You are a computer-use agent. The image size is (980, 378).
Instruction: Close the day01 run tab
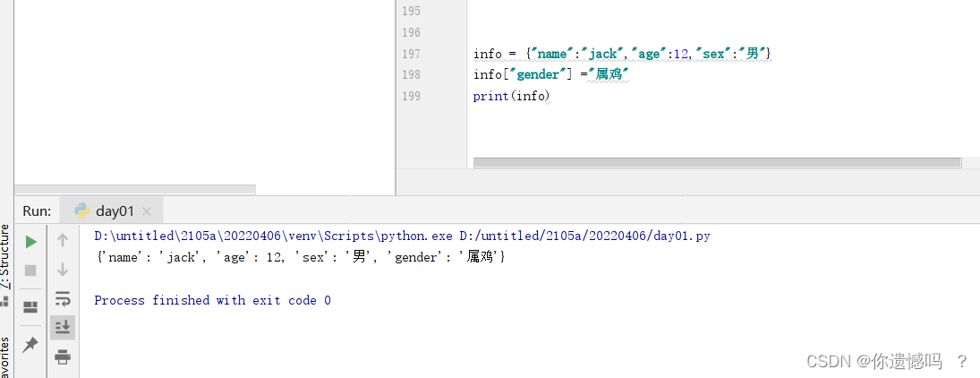pyautogui.click(x=147, y=211)
